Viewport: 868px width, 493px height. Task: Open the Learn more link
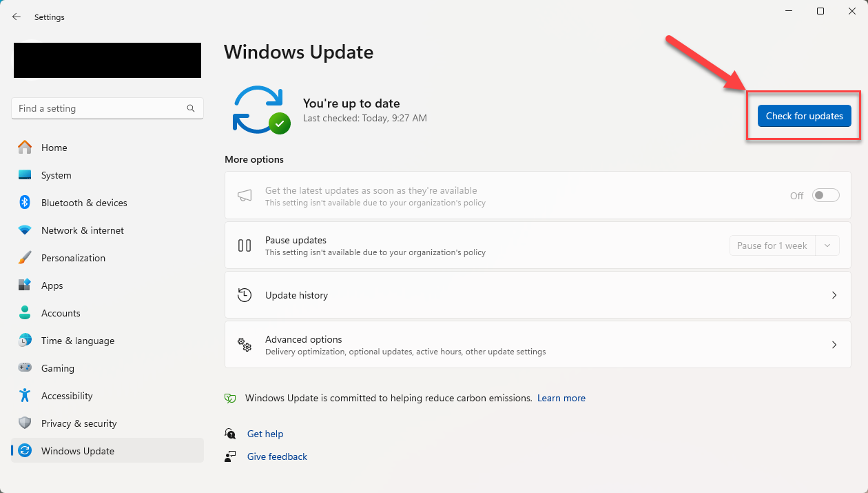[x=561, y=398]
